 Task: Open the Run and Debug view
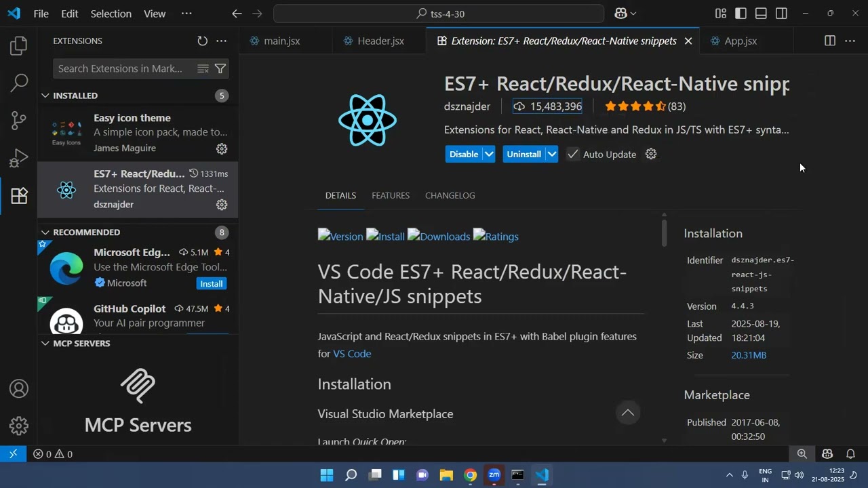tap(19, 159)
